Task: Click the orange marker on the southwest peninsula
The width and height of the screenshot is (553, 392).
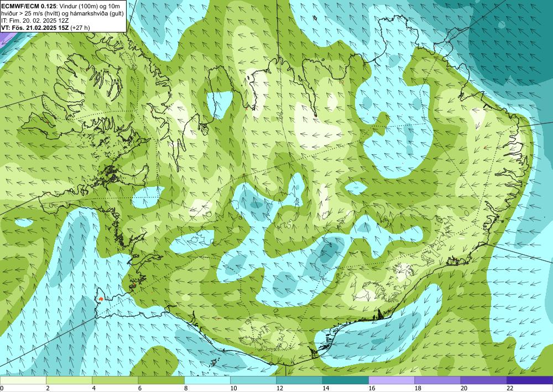Action: (x=101, y=299)
